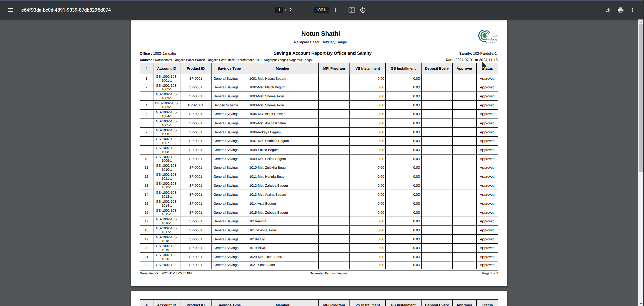
Task: Click the total page count 2
Action: (291, 10)
